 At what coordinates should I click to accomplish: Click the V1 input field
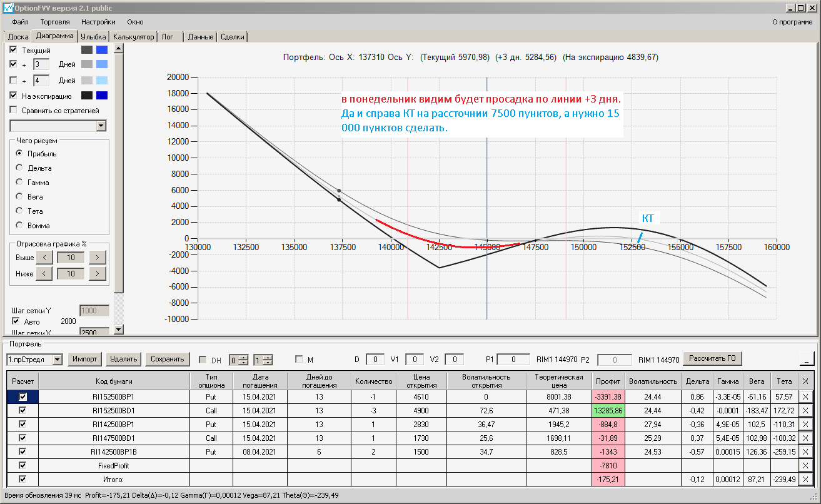coord(415,360)
